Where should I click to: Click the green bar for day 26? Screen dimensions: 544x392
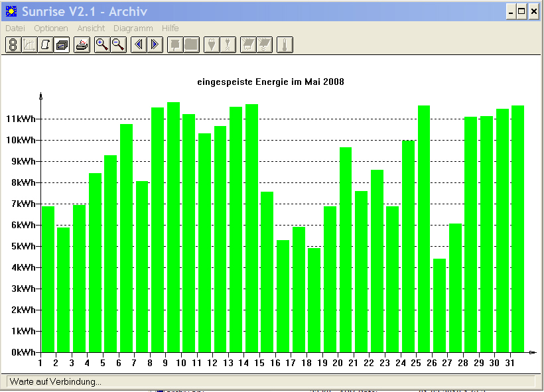(x=440, y=305)
